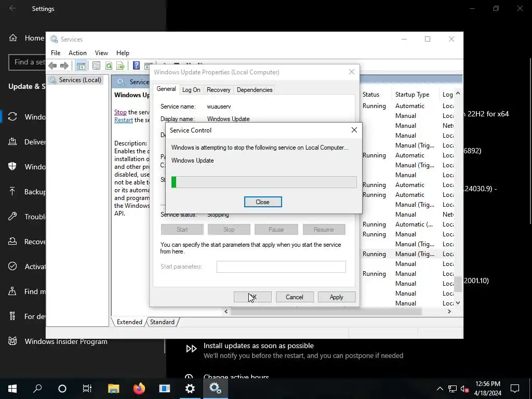This screenshot has height=399, width=532.
Task: Close the Service Control dialog with X
Action: point(354,130)
